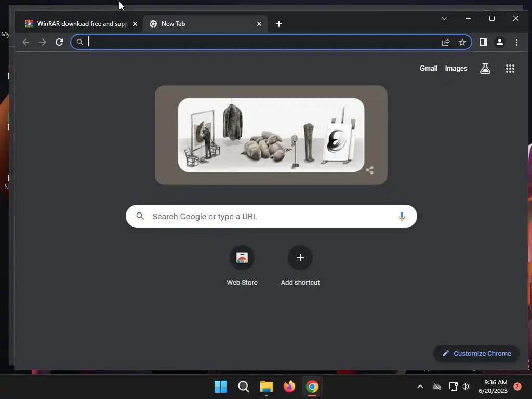Reload the current page
Screen dimensions: 532x399
click(x=59, y=42)
